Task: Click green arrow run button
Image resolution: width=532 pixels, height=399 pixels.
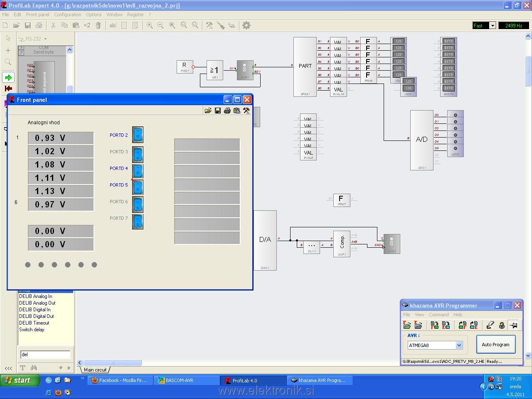Action: coord(8,77)
